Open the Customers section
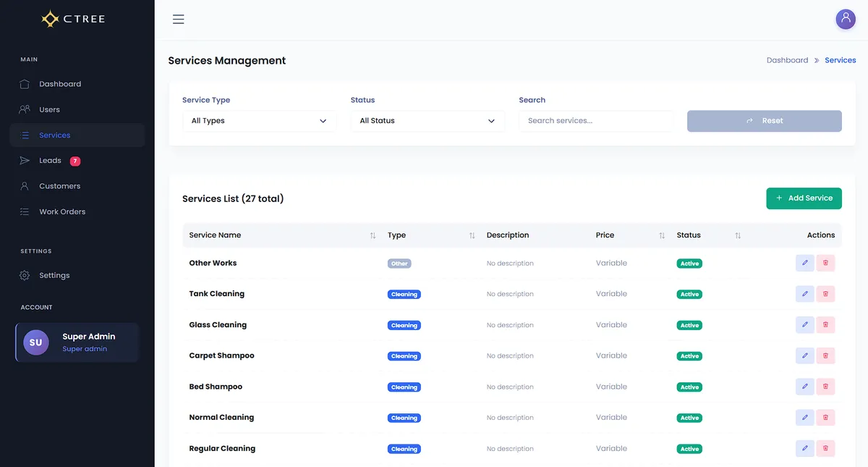 pos(61,185)
